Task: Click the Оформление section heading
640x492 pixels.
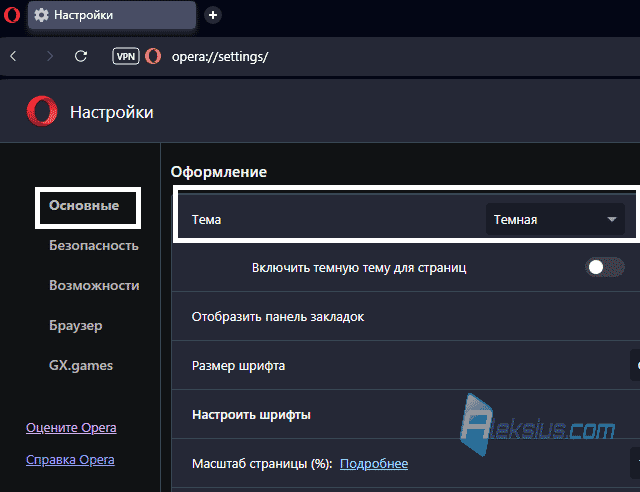Action: click(x=219, y=172)
